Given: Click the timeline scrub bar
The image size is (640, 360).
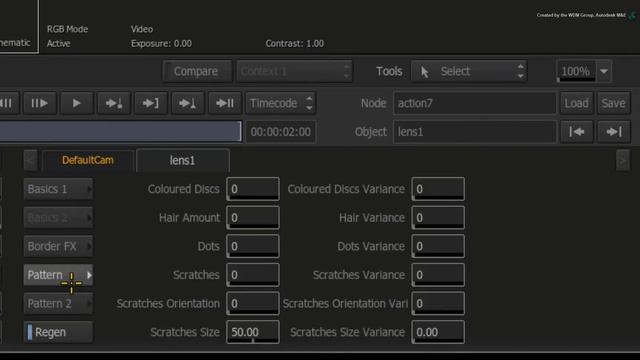Looking at the screenshot, I should 120,131.
